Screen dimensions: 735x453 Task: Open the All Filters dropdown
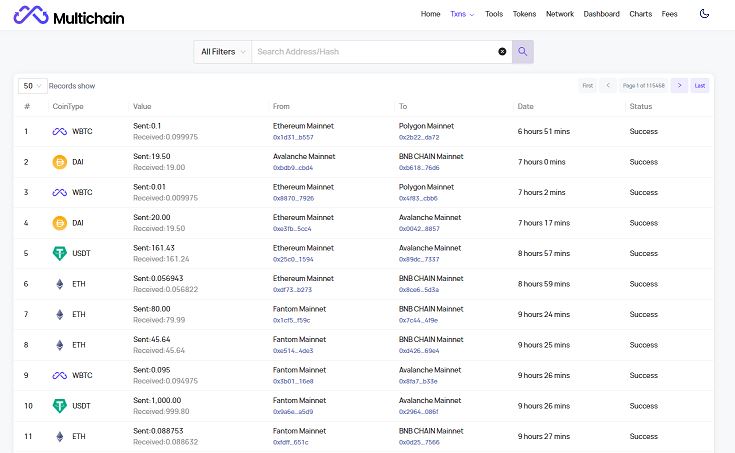tap(223, 52)
